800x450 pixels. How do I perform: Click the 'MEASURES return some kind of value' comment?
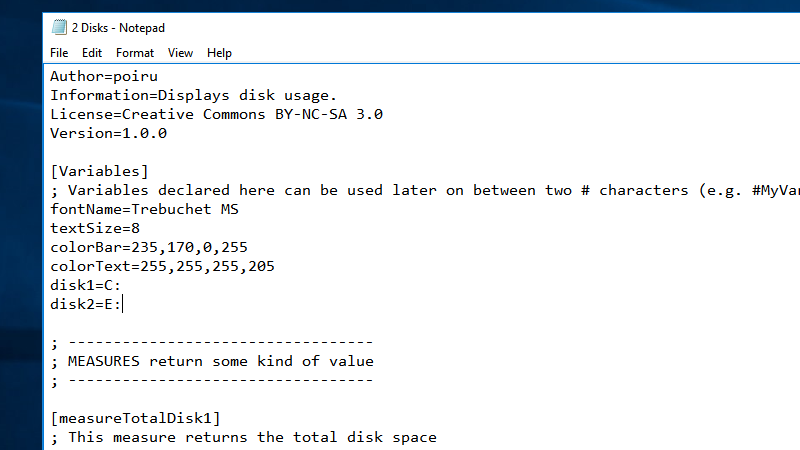221,361
